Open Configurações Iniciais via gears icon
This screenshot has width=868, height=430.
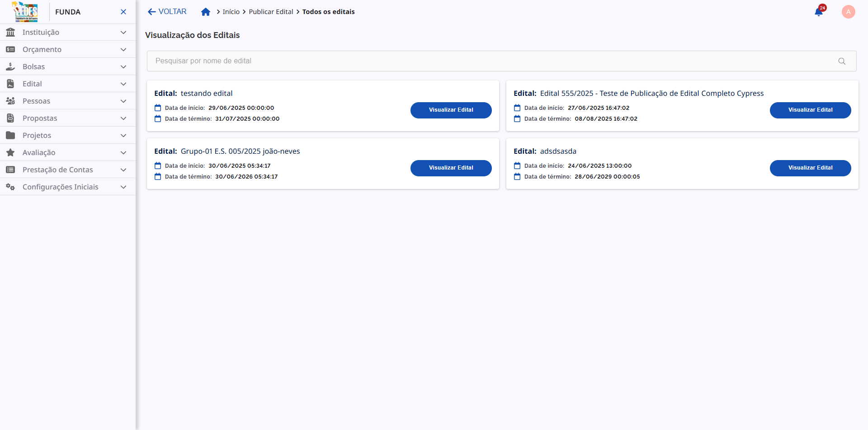(10, 187)
